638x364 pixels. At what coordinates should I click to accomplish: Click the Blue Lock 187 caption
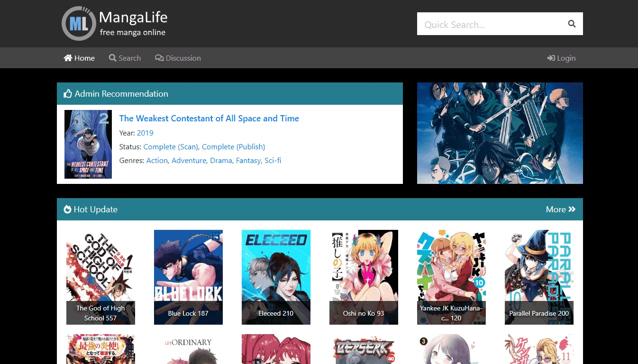click(188, 313)
